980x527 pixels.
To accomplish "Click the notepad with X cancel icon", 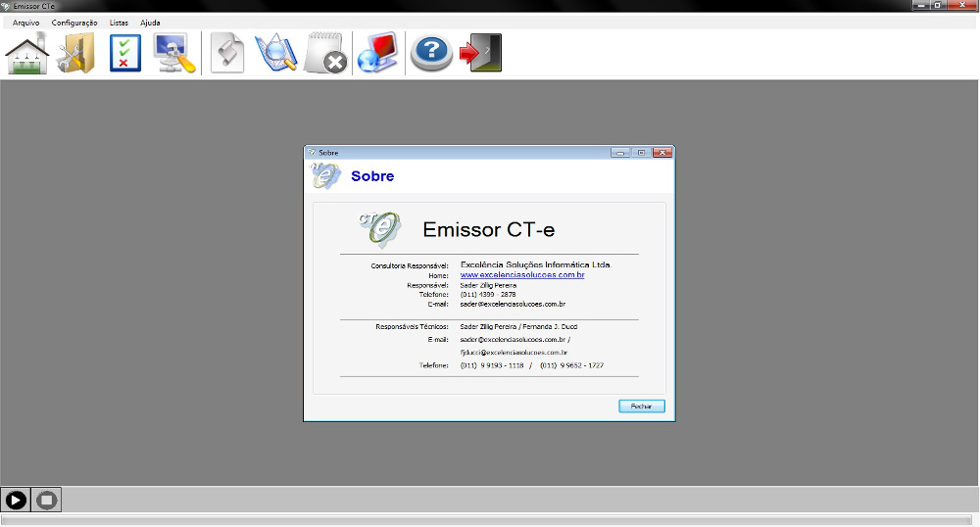I will (325, 53).
